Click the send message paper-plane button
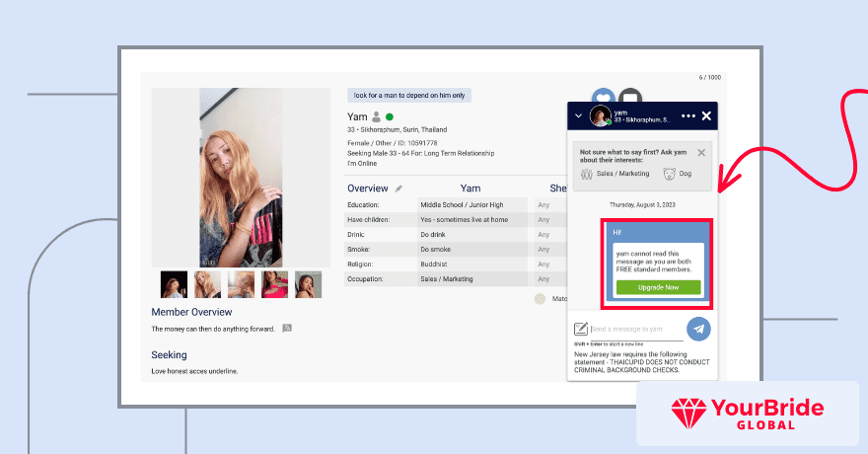 pyautogui.click(x=698, y=329)
